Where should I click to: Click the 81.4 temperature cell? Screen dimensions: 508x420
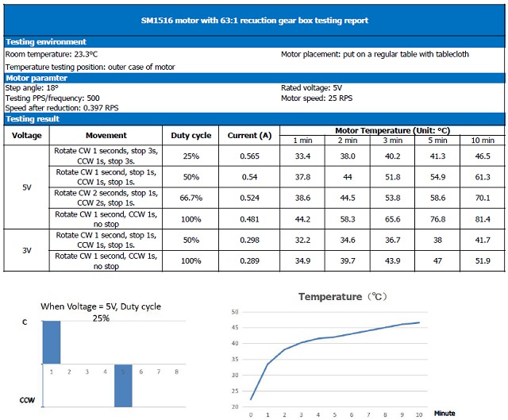[481, 218]
